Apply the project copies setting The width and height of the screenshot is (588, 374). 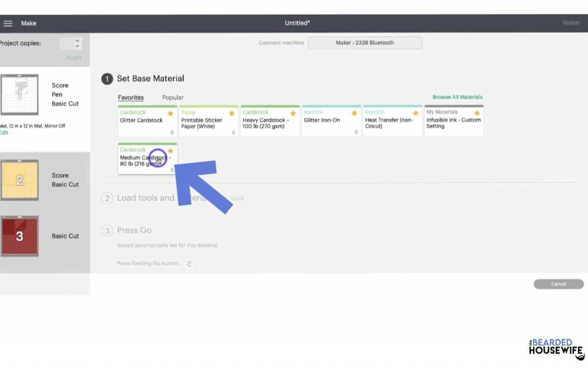pos(74,58)
